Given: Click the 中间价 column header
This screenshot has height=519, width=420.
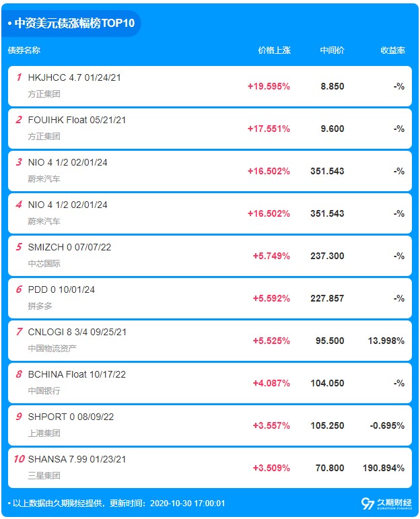Looking at the screenshot, I should (x=332, y=50).
